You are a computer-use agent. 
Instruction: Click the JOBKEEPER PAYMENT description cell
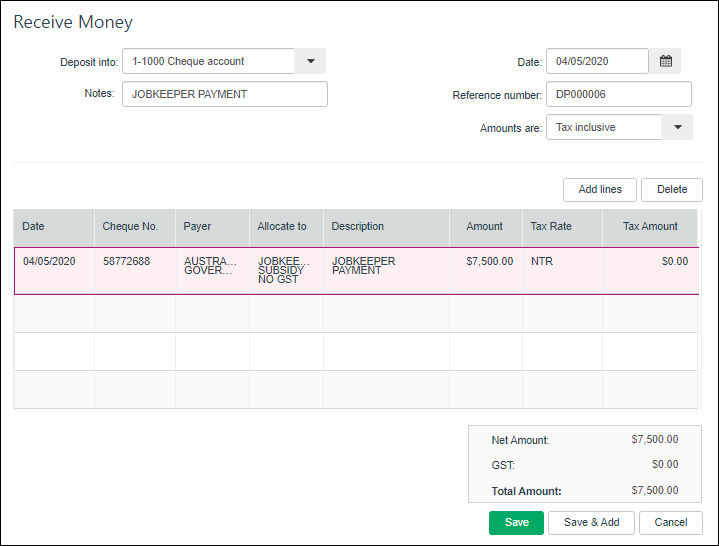tap(385, 269)
